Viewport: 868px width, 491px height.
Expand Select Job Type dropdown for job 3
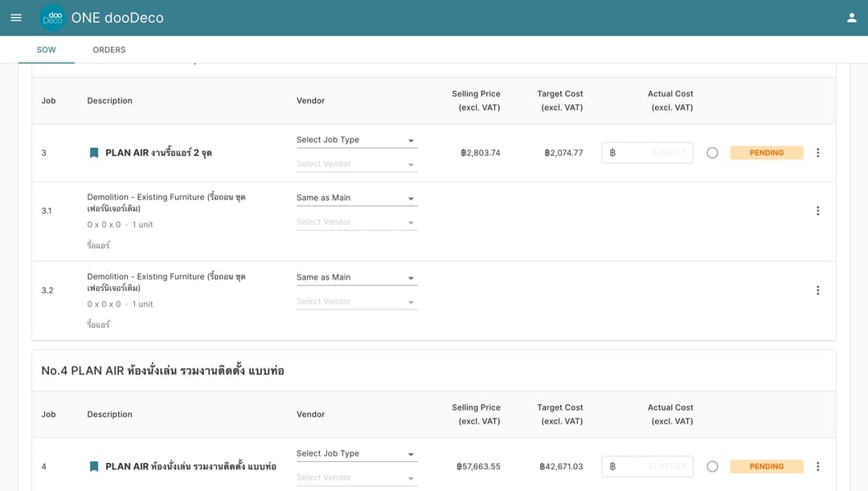point(356,140)
